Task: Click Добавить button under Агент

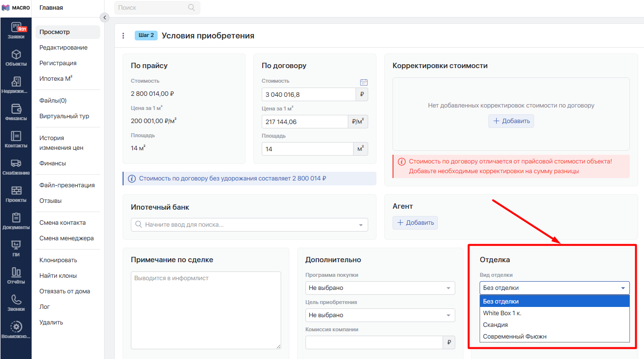Action: [x=415, y=223]
